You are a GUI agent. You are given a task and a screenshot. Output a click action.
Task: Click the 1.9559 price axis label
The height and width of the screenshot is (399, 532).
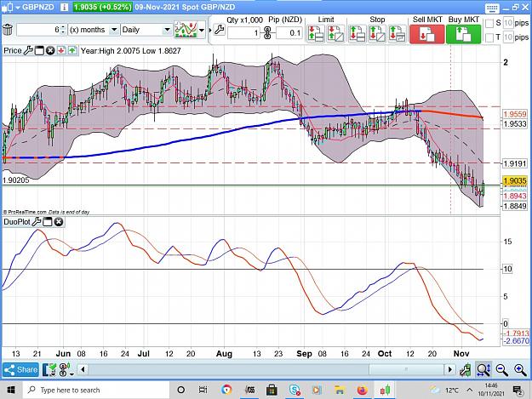[515, 114]
